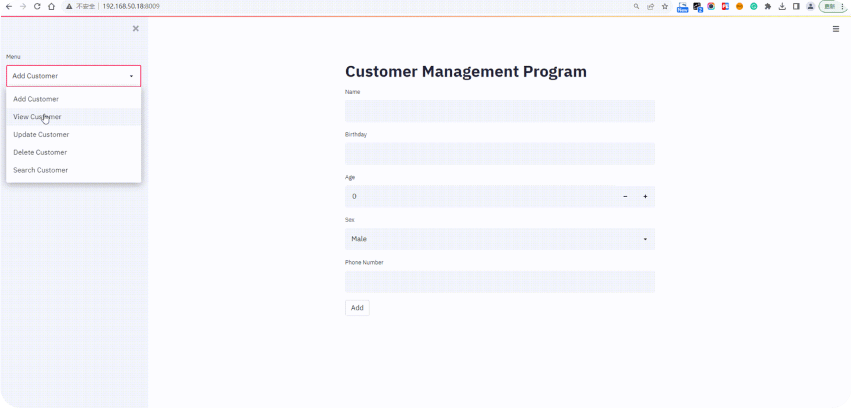The height and width of the screenshot is (408, 851).
Task: Open the browser extensions puzzle icon
Action: pyautogui.click(x=767, y=6)
